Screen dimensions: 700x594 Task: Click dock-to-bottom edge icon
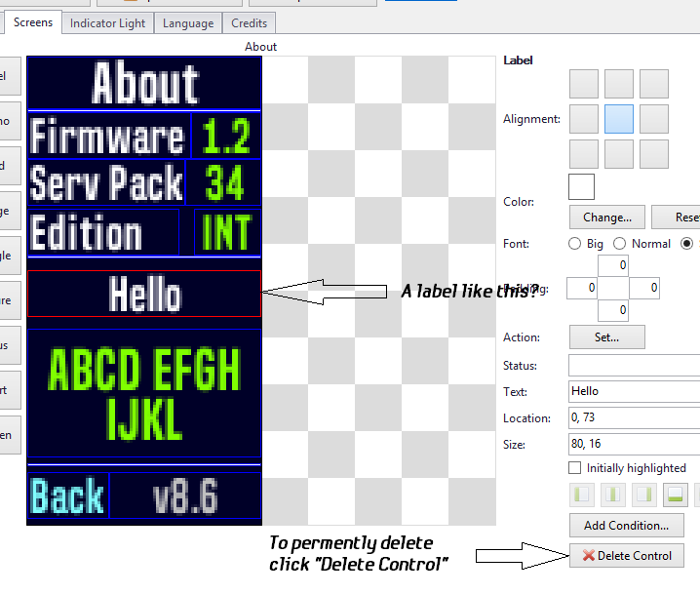(x=673, y=495)
